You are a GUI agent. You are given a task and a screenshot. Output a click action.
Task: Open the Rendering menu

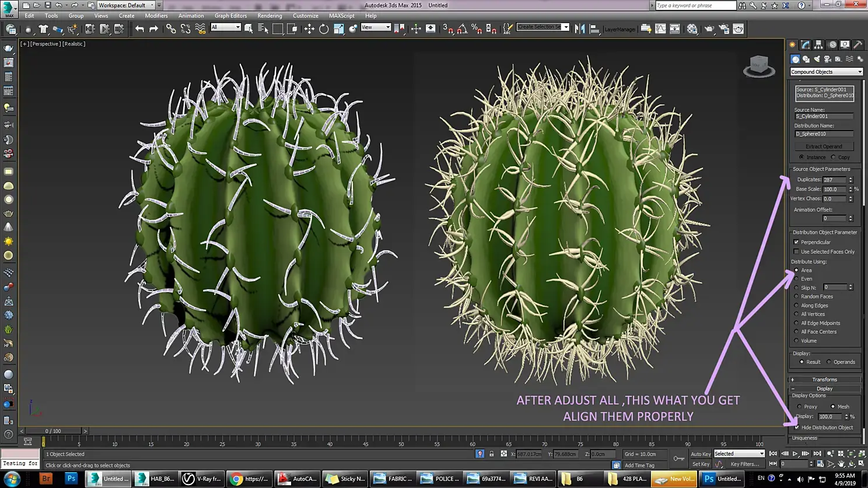coord(269,16)
